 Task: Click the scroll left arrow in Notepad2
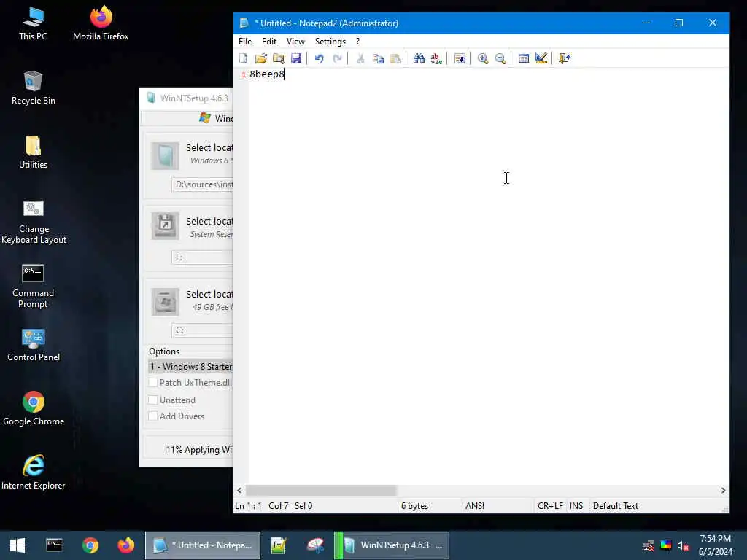[239, 490]
